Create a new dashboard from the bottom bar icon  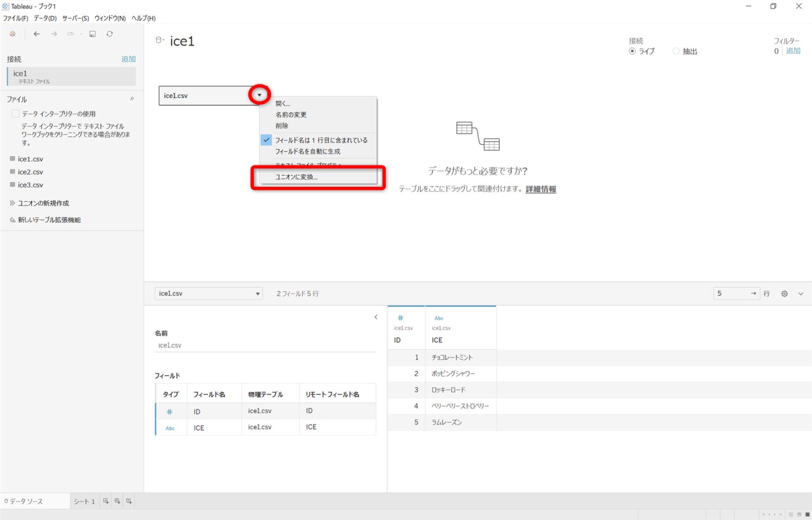click(117, 501)
